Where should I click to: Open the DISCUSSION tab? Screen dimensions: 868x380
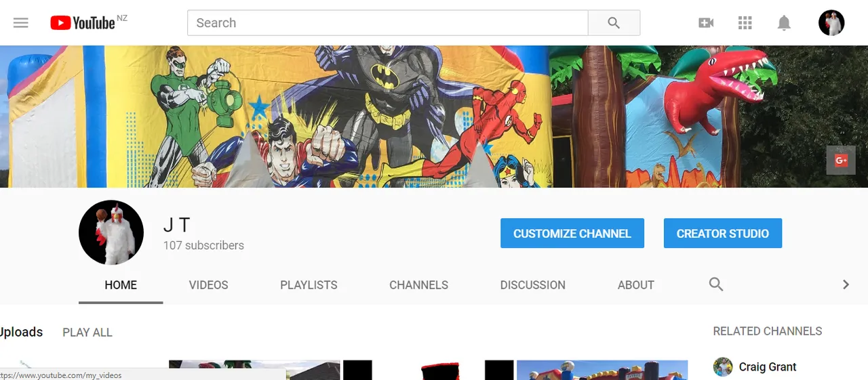click(533, 285)
